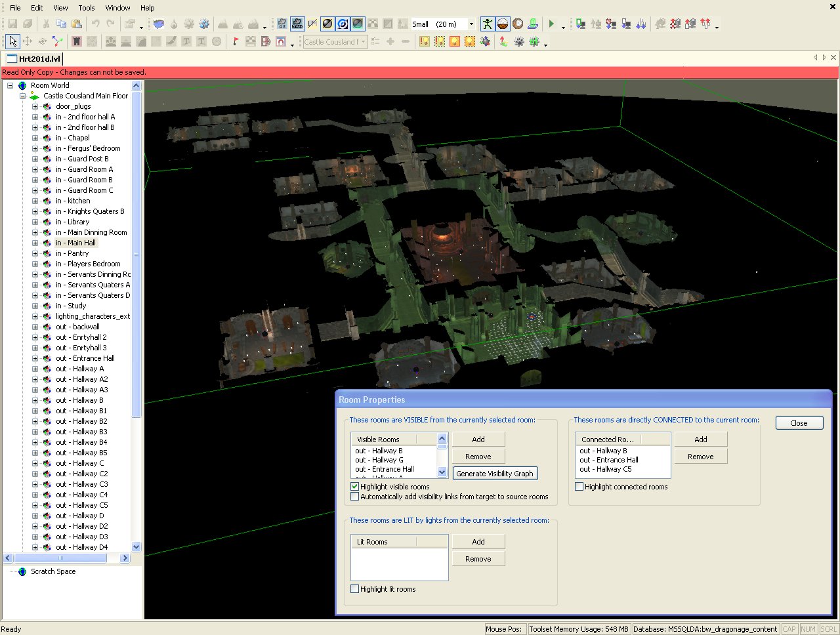
Task: Click the copy icon in toolbar
Action: (x=61, y=24)
